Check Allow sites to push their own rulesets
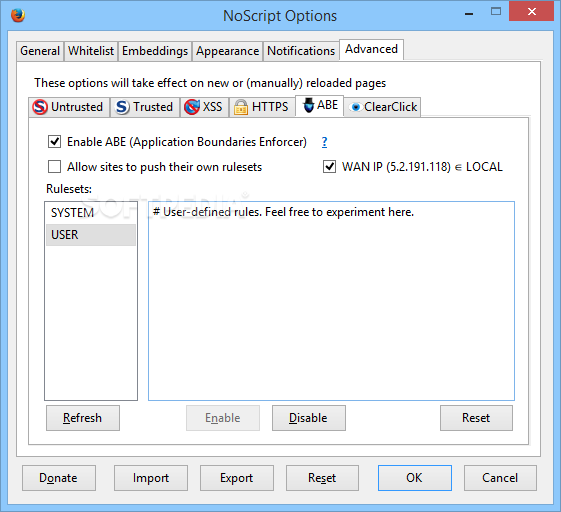This screenshot has height=512, width=561. click(54, 167)
